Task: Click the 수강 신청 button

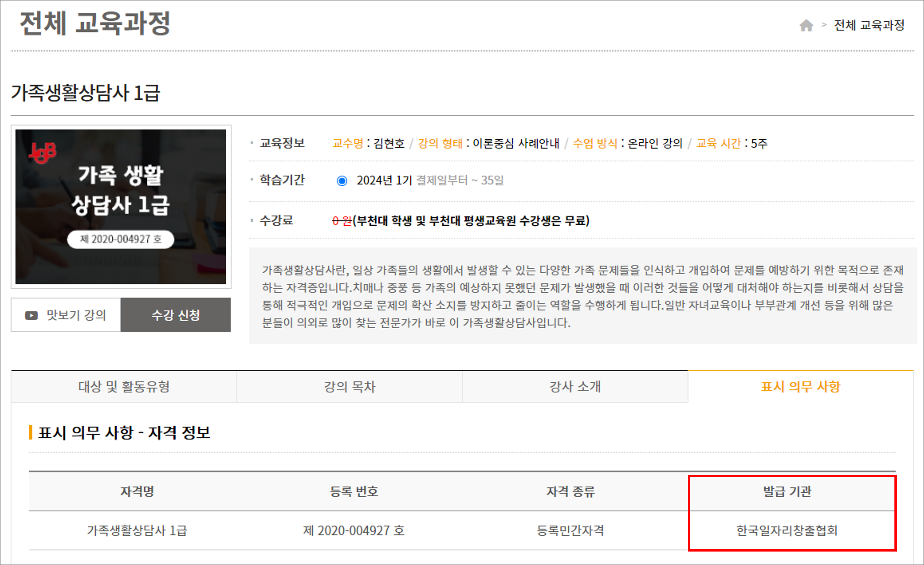Action: (x=175, y=315)
